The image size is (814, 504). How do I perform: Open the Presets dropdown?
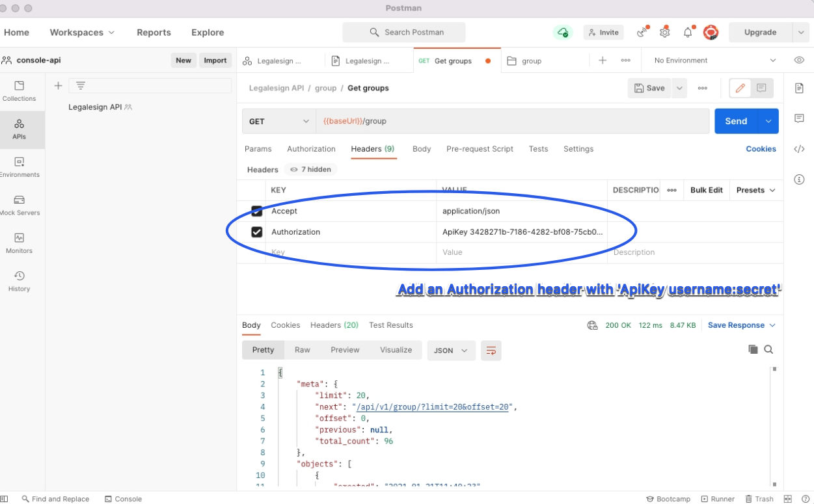[755, 190]
